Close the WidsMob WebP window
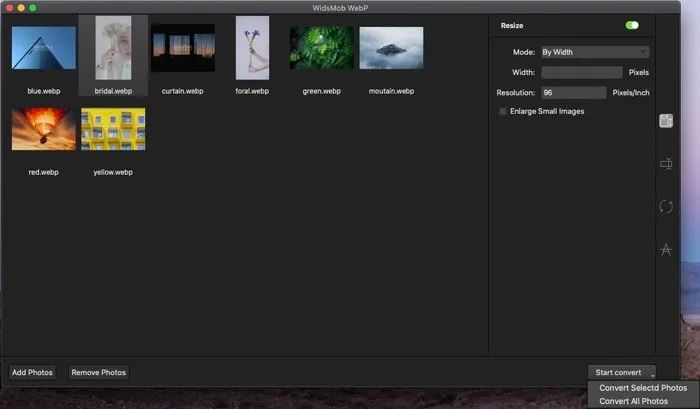The height and width of the screenshot is (409, 700). [x=9, y=8]
